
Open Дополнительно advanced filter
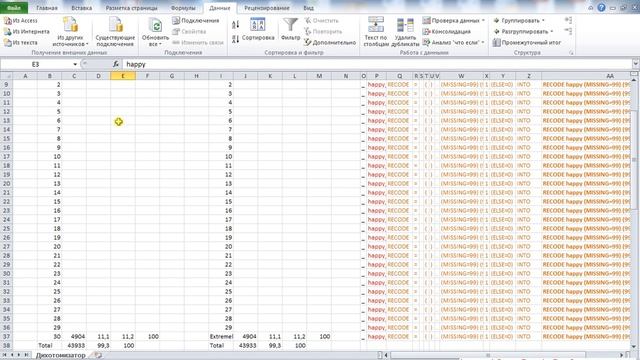tap(330, 42)
